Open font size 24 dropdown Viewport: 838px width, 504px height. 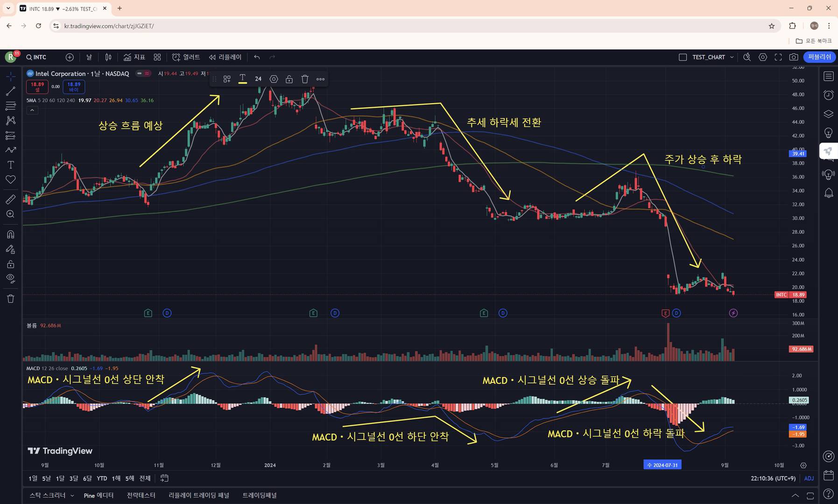(x=258, y=79)
